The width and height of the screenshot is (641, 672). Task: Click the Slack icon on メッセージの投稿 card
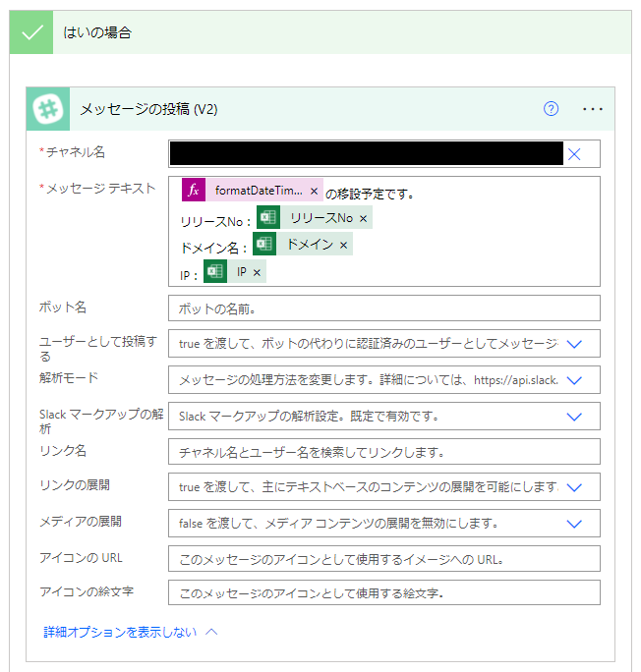(x=48, y=109)
